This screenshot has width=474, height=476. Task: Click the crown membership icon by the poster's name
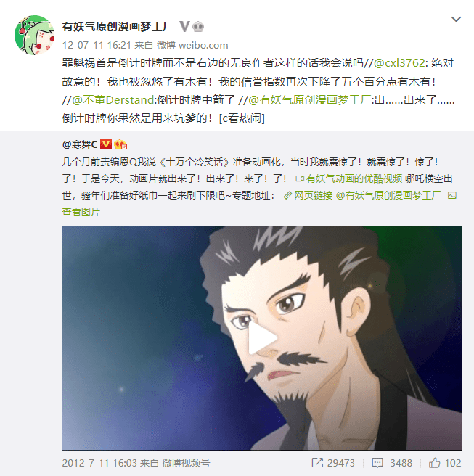pos(198,27)
